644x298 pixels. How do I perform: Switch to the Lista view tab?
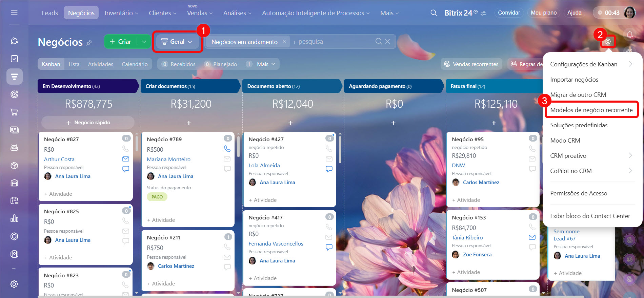[74, 64]
